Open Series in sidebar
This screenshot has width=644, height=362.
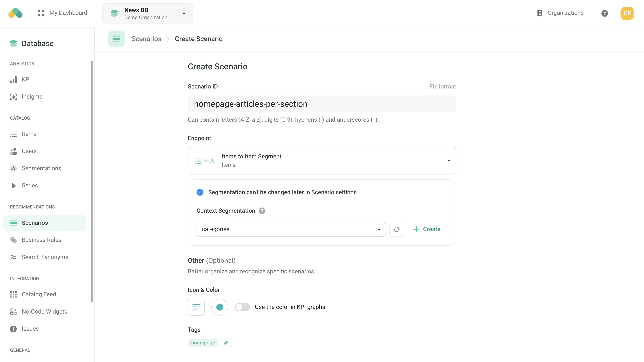point(44,185)
